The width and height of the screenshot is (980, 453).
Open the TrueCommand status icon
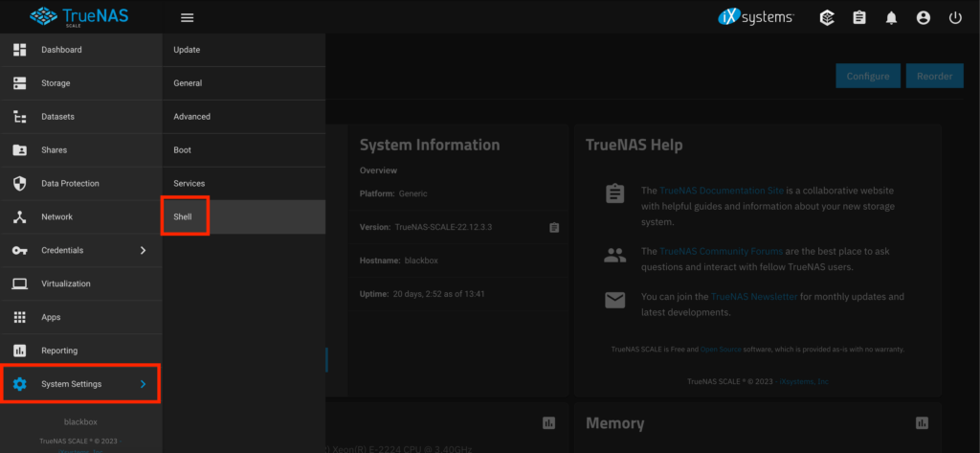(x=828, y=18)
